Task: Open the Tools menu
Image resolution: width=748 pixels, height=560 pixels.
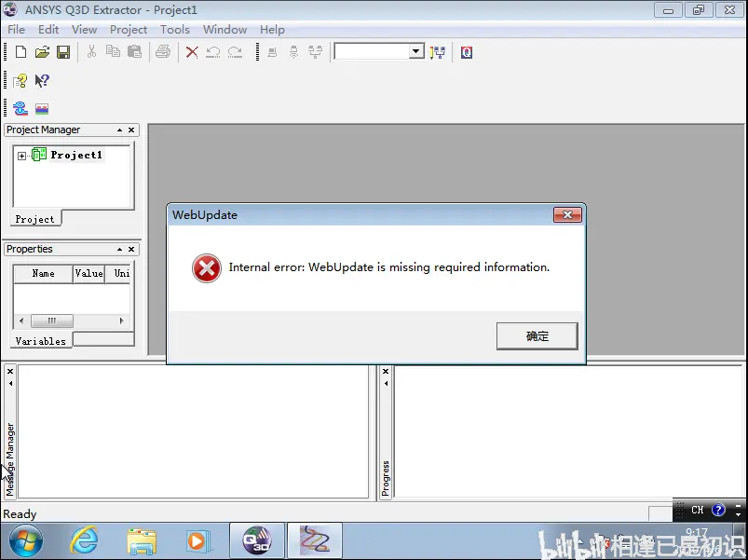Action: tap(175, 30)
